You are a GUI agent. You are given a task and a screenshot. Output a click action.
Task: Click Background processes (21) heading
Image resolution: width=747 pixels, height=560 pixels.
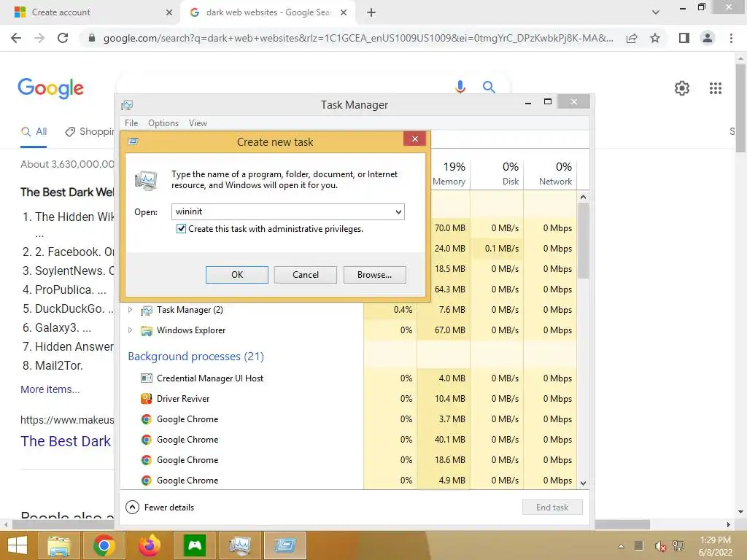click(196, 356)
